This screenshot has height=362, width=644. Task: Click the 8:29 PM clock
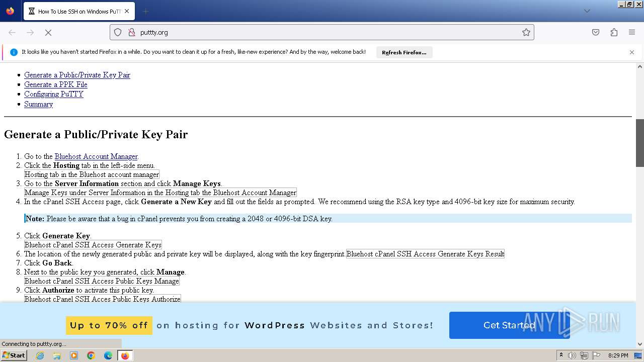click(618, 355)
